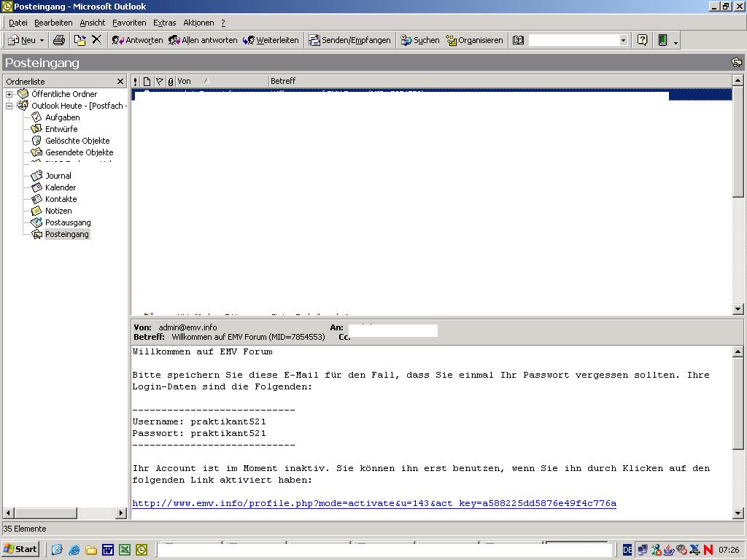
Task: Open the Gelöschte Objekte folder
Action: point(77,141)
